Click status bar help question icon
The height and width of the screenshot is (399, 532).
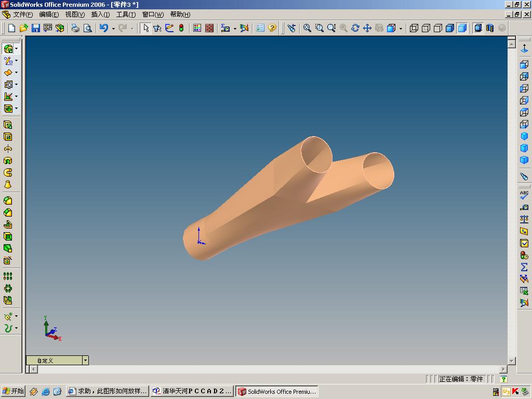[504, 379]
